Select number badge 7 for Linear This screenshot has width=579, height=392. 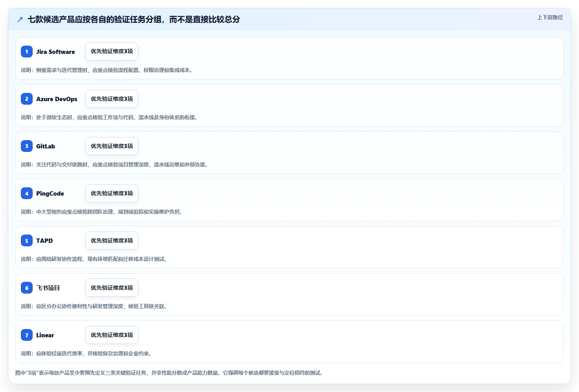pos(27,335)
